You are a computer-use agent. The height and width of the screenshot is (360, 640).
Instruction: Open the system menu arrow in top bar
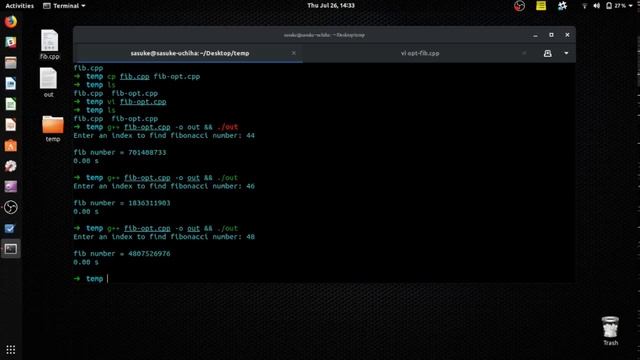coord(632,6)
